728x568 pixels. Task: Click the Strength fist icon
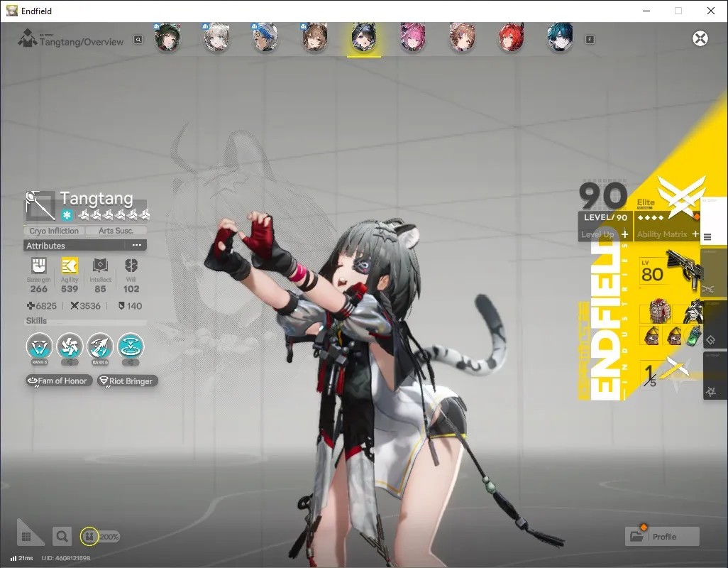(x=38, y=266)
